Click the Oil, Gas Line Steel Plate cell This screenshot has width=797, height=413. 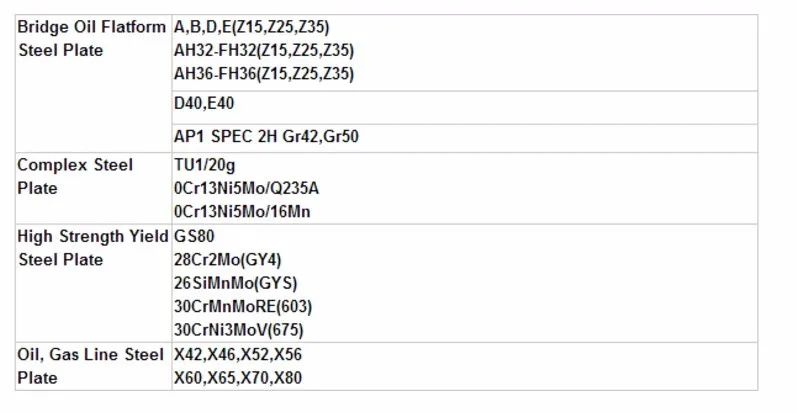click(94, 366)
